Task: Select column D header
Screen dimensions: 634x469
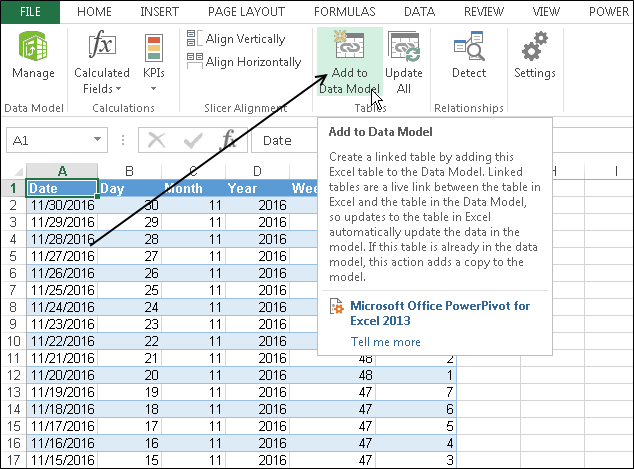Action: coord(257,171)
